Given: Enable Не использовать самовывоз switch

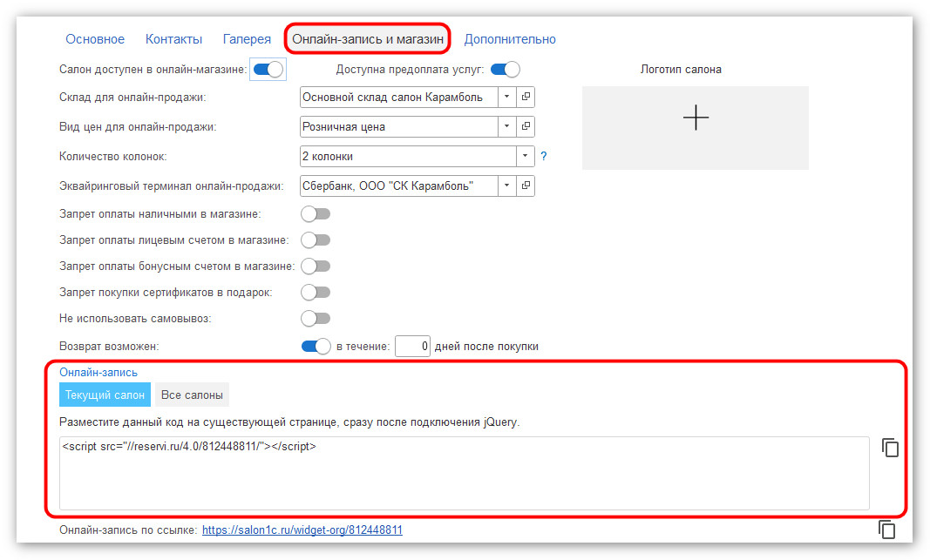Looking at the screenshot, I should pos(316,318).
